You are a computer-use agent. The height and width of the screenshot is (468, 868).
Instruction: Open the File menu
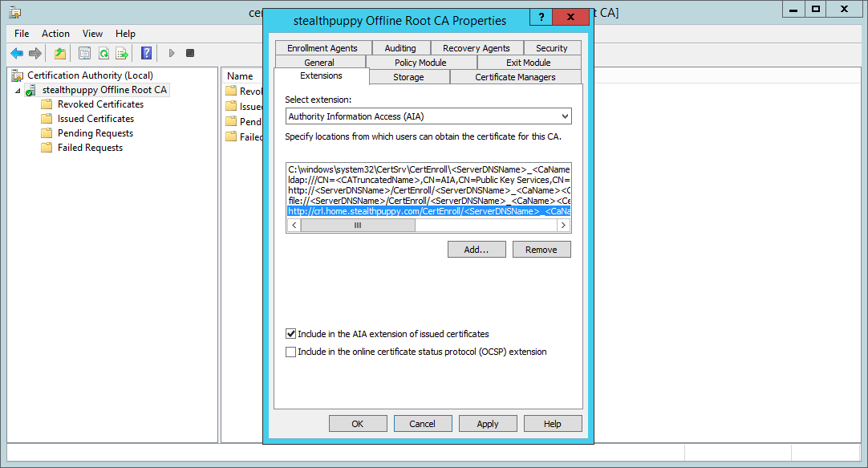tap(22, 34)
